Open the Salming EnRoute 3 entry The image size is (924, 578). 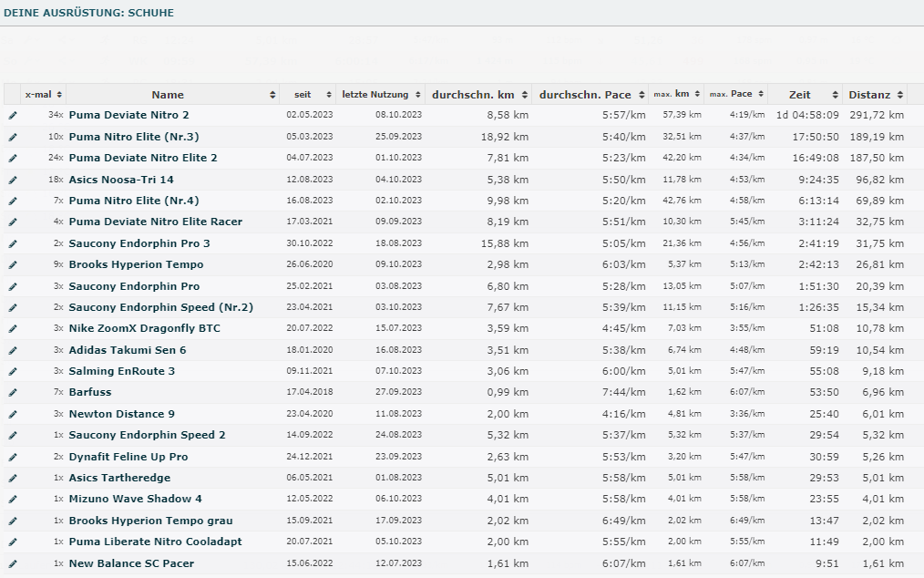pyautogui.click(x=122, y=371)
